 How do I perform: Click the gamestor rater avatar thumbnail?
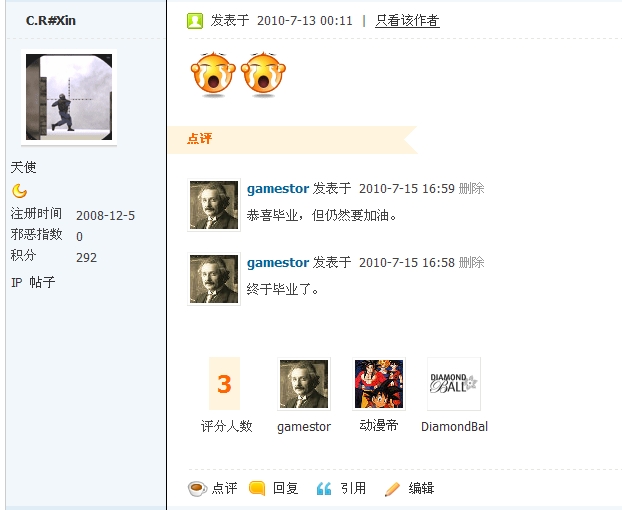[x=304, y=384]
